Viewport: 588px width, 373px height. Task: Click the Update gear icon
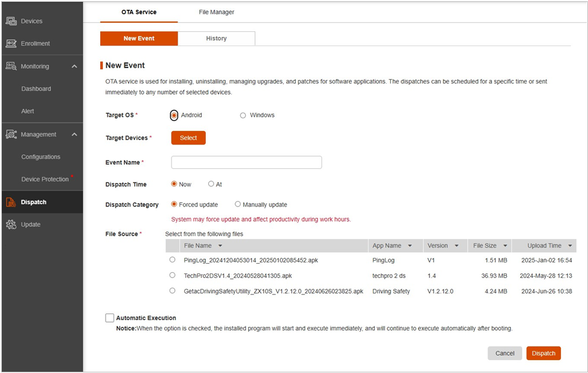pos(11,224)
